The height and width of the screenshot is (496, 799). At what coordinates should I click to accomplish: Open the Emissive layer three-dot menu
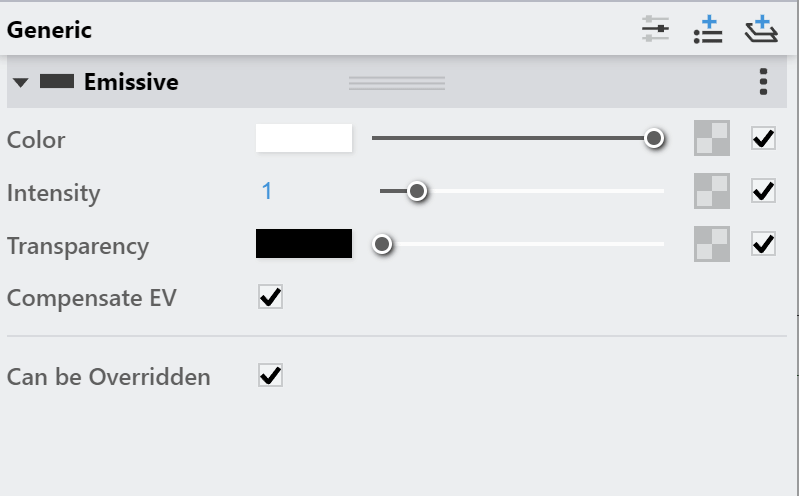[x=763, y=82]
